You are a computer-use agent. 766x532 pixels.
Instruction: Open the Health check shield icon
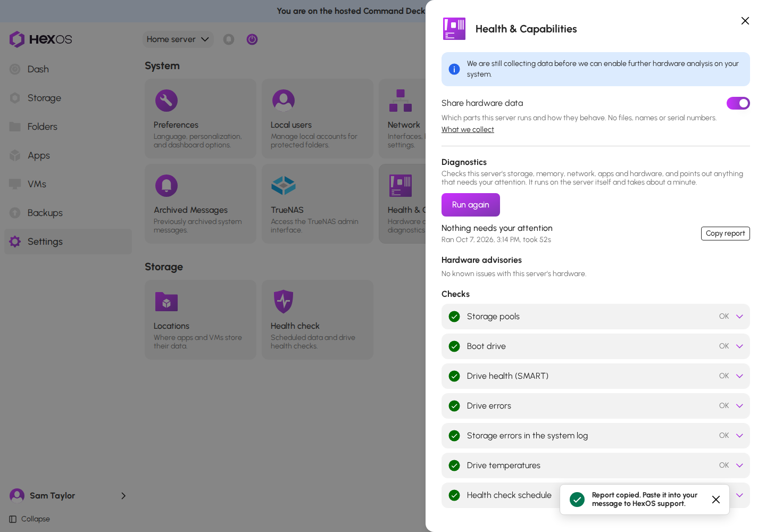[284, 302]
